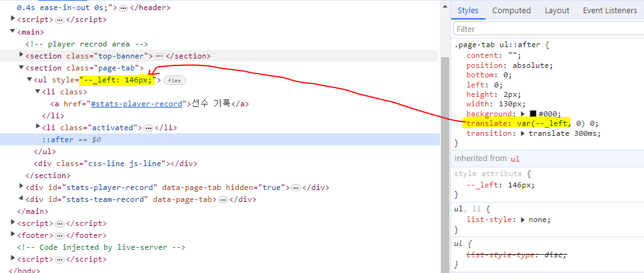Select the ::after pseudo-element row
Screen dimensions: 644x273
pos(220,140)
